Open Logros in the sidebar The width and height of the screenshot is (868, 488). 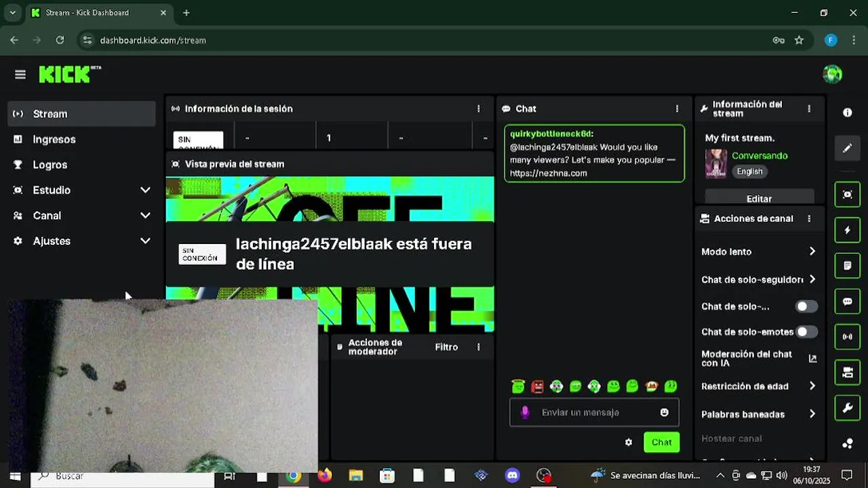click(82, 165)
